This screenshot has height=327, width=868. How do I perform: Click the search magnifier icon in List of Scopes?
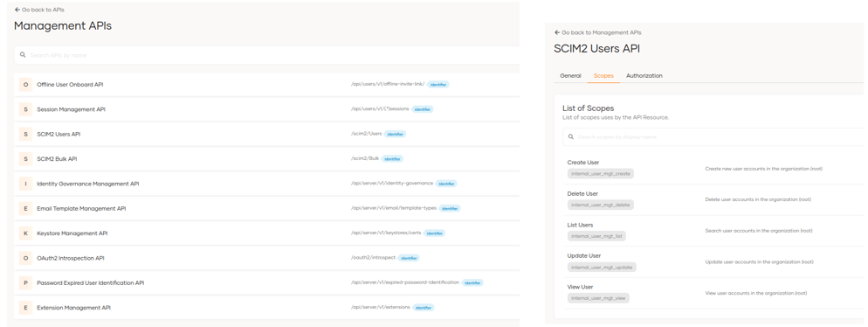(x=571, y=137)
